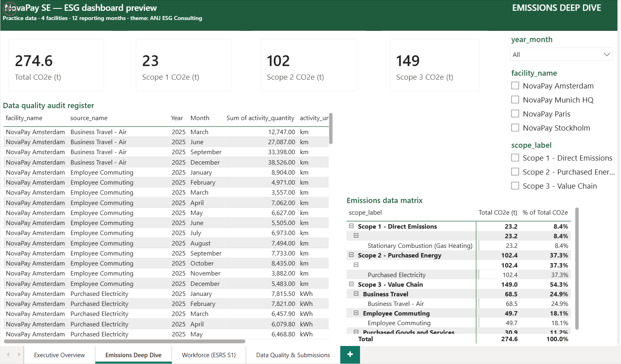Open the Workforce (ESRS S1) tab
This screenshot has height=364, width=621.
[x=209, y=355]
